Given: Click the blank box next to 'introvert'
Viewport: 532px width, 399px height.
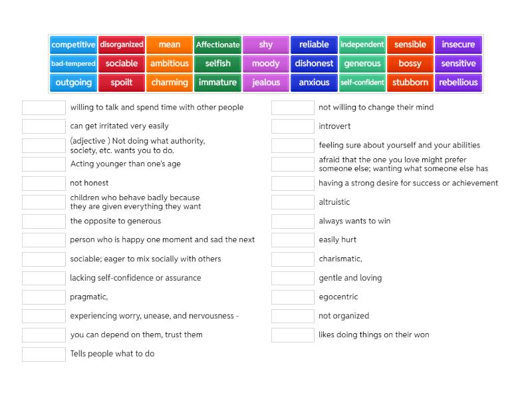Looking at the screenshot, I should (x=293, y=126).
